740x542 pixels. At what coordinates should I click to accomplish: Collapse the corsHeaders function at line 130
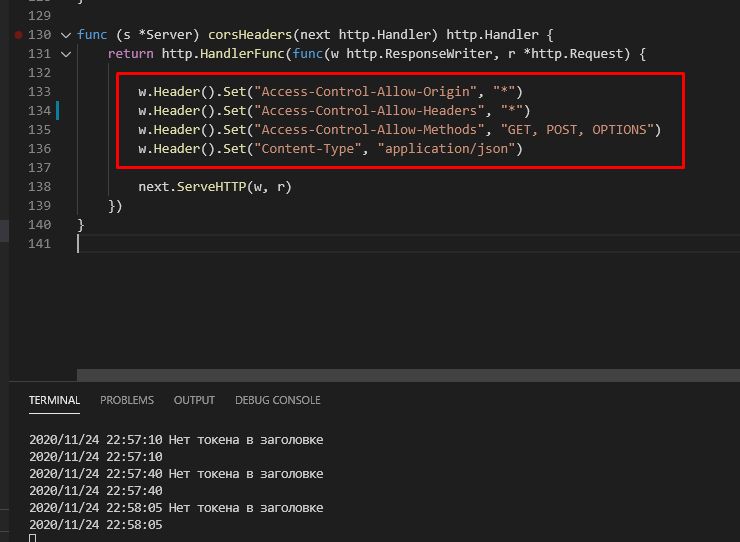pos(66,35)
